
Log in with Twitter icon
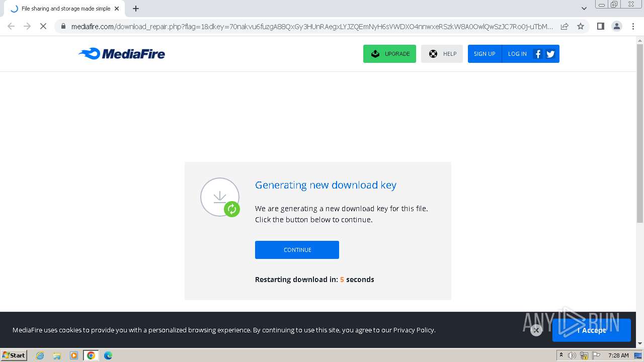(x=550, y=54)
